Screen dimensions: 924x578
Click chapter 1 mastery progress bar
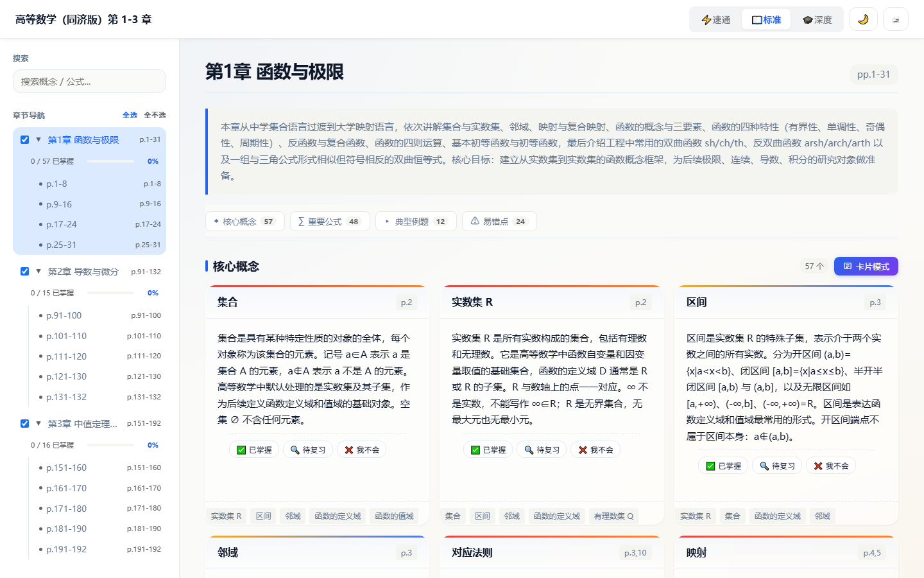(110, 161)
